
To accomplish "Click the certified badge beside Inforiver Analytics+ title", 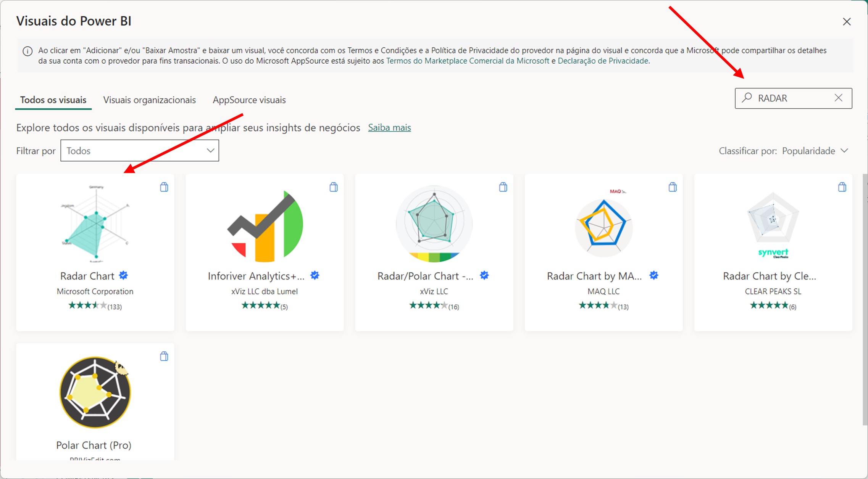I will (315, 275).
